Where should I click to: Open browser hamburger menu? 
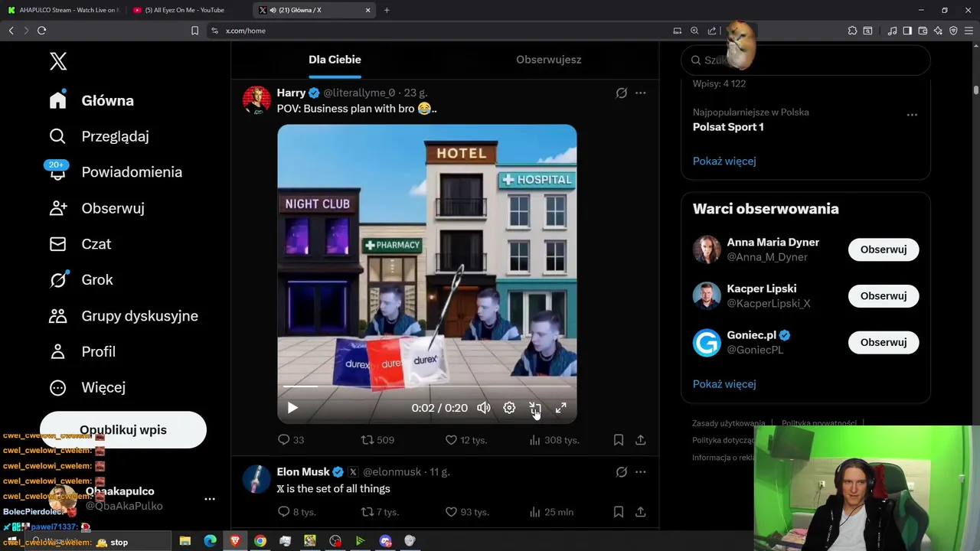(969, 31)
